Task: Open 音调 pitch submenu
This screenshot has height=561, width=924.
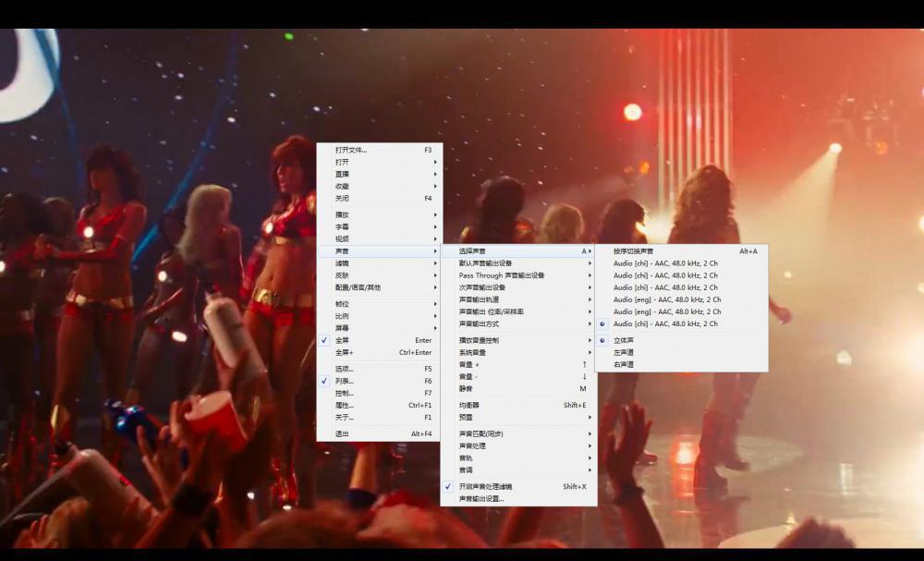Action: pyautogui.click(x=518, y=470)
